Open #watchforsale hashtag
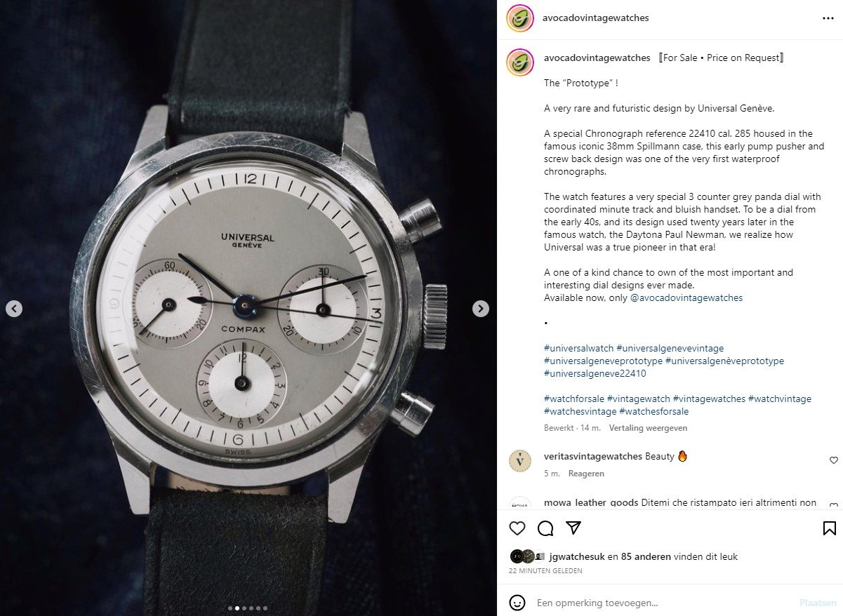The height and width of the screenshot is (616, 843). click(574, 399)
